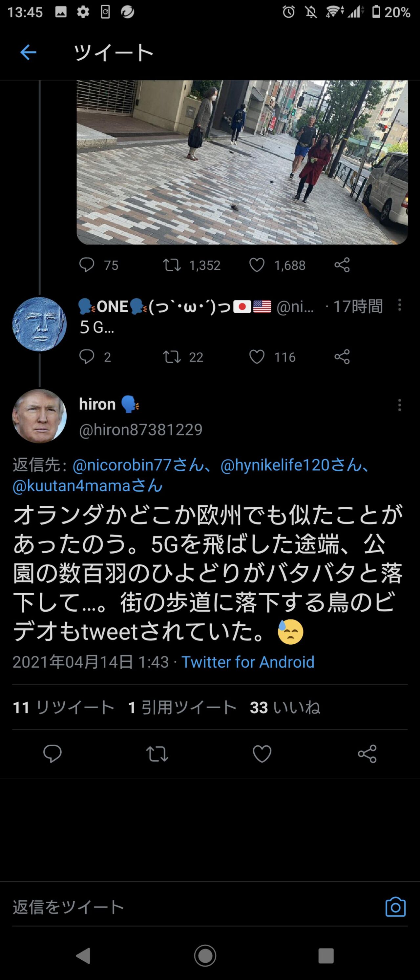Reply to hiron's main tweet
Viewport: 420px width, 980px height.
[52, 754]
